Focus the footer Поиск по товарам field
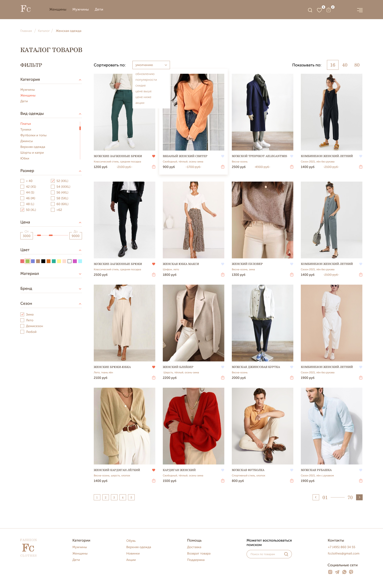Viewport: 383px width, 588px height. point(269,554)
